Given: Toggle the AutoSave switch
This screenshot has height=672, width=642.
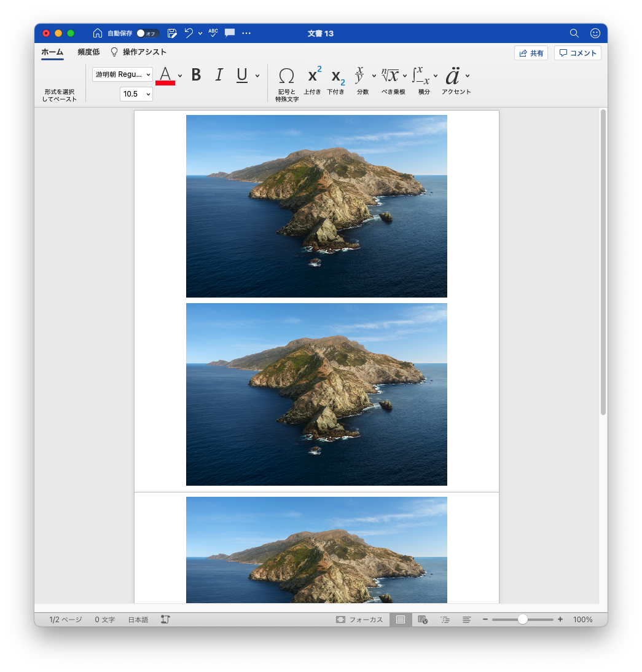Looking at the screenshot, I should 148,33.
